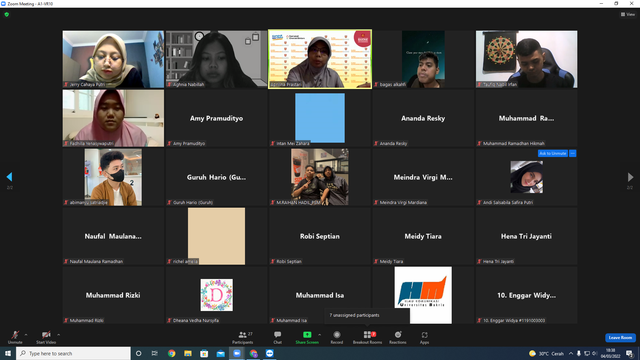This screenshot has height=360, width=640.
Task: Click the Hena Tri Jayanti tile
Action: (526, 236)
